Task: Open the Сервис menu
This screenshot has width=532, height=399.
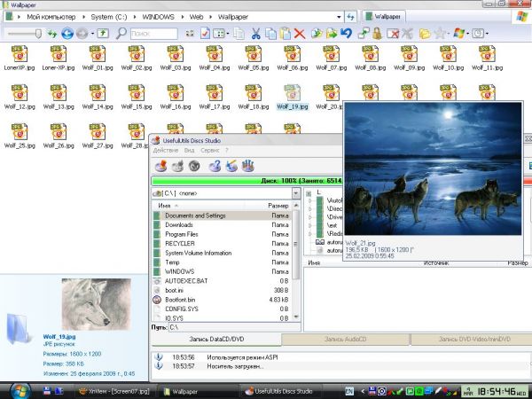Action: pyautogui.click(x=211, y=151)
